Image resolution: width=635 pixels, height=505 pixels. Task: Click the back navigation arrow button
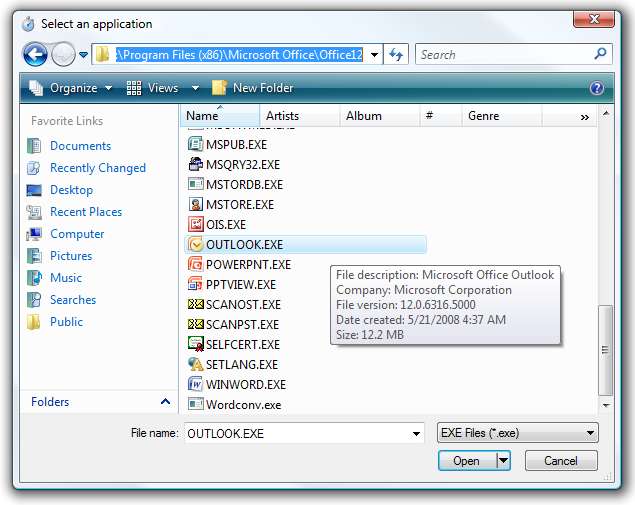[x=35, y=55]
